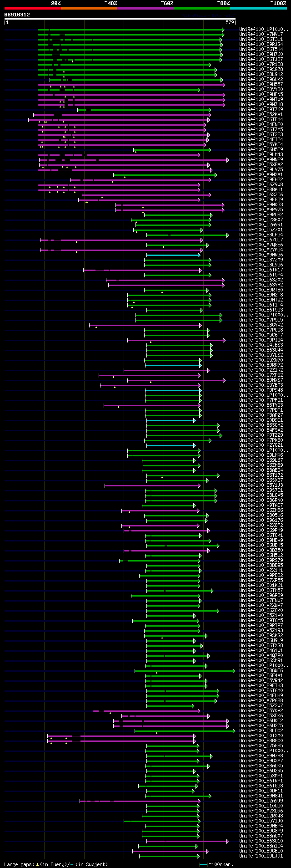Click the UniRef100_B4FNF0 label
This screenshot has width=291, height=868.
pos(261,124)
